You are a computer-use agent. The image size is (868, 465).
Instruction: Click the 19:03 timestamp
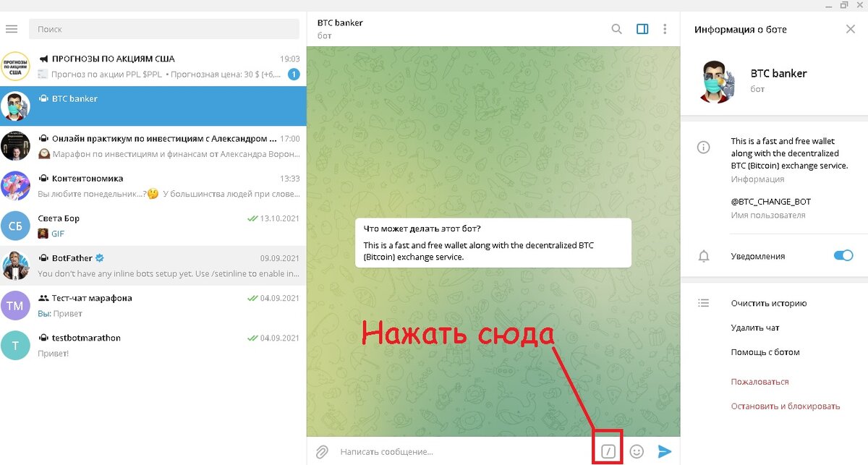coord(289,59)
